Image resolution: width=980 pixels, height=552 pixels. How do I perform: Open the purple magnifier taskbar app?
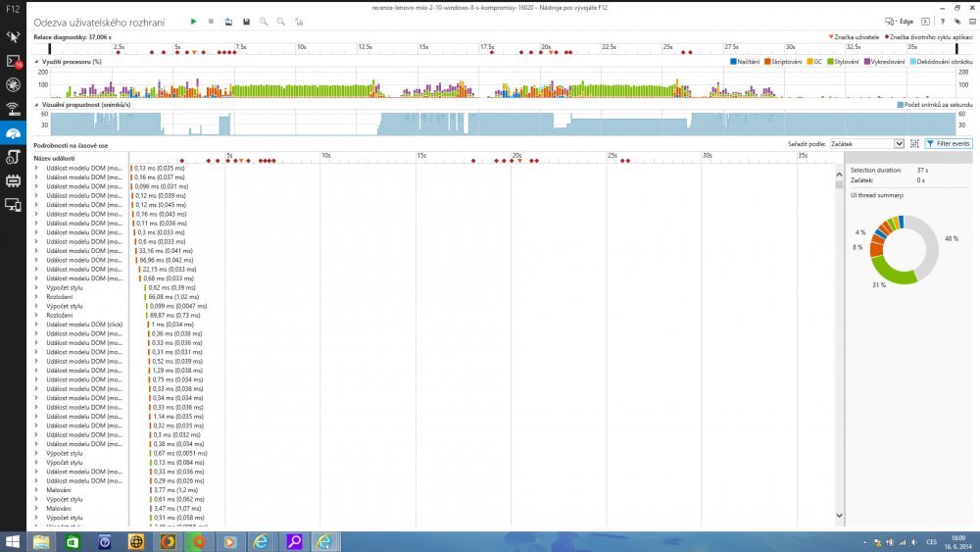point(293,541)
